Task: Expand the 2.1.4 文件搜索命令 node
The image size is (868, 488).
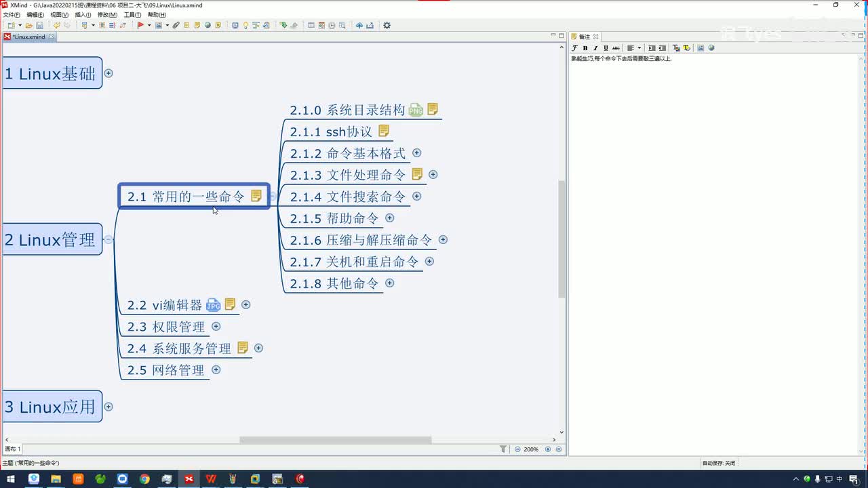Action: 417,196
